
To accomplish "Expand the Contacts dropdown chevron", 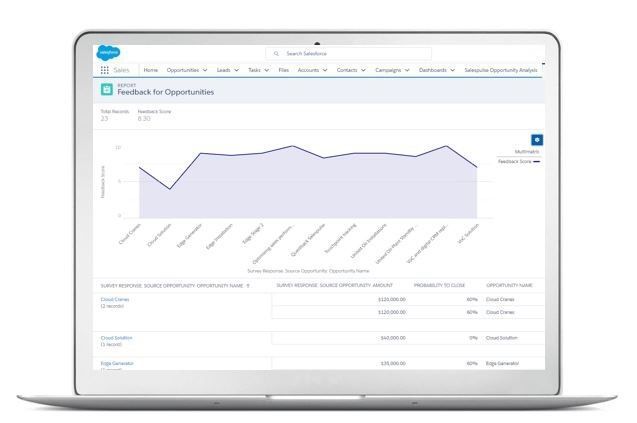I will click(363, 70).
